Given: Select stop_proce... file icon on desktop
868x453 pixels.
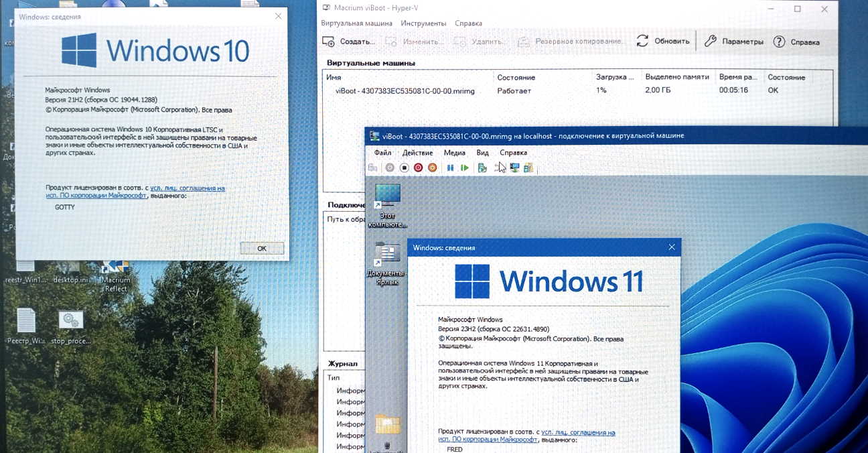Looking at the screenshot, I should (70, 328).
